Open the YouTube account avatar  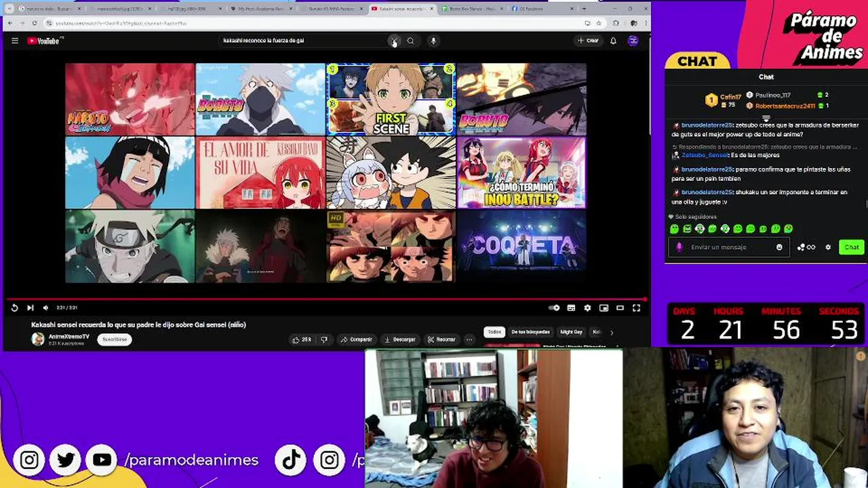coord(633,41)
